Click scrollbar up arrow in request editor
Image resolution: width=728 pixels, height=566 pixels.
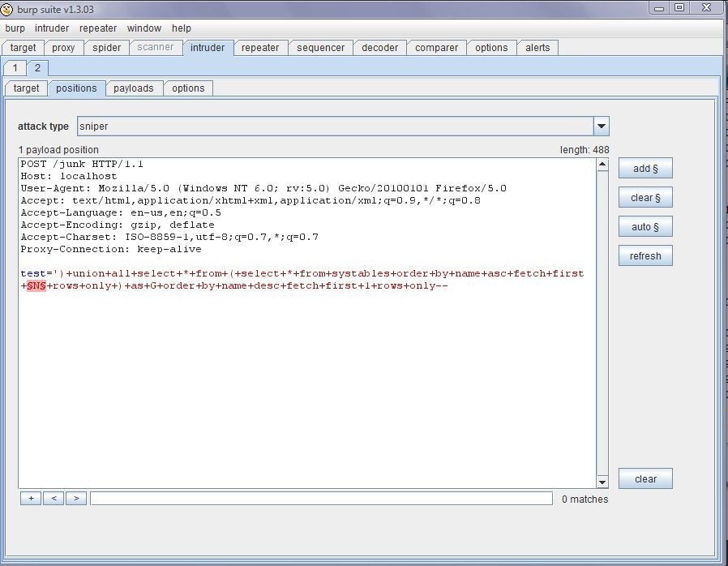602,165
